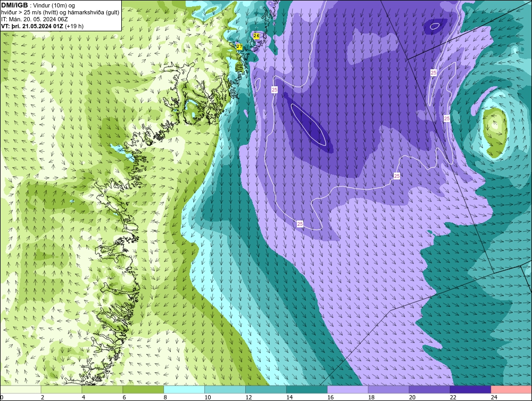Pick the pink above-24 m/s legend swatch

coord(511,389)
